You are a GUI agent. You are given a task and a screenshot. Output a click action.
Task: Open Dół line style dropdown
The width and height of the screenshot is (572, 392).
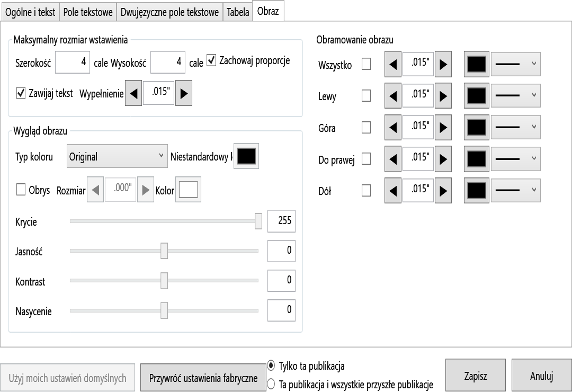click(x=516, y=190)
